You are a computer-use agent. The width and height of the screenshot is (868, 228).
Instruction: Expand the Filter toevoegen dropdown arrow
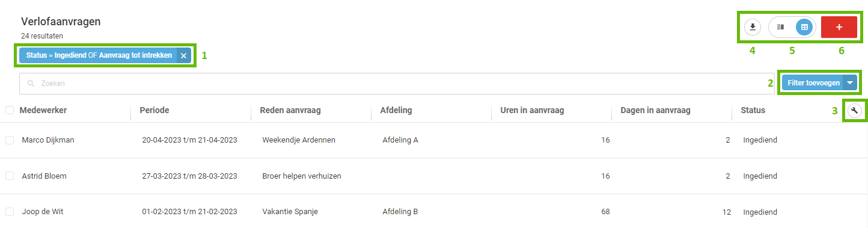850,83
